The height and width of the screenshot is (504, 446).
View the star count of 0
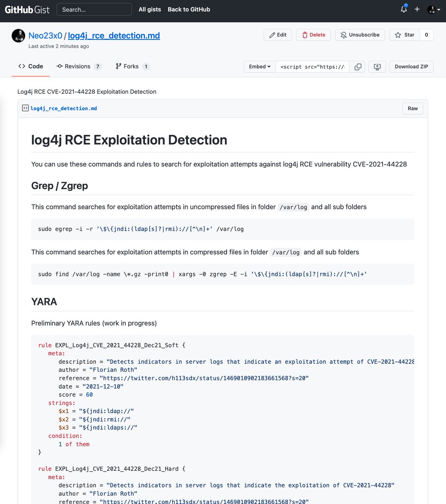click(427, 35)
